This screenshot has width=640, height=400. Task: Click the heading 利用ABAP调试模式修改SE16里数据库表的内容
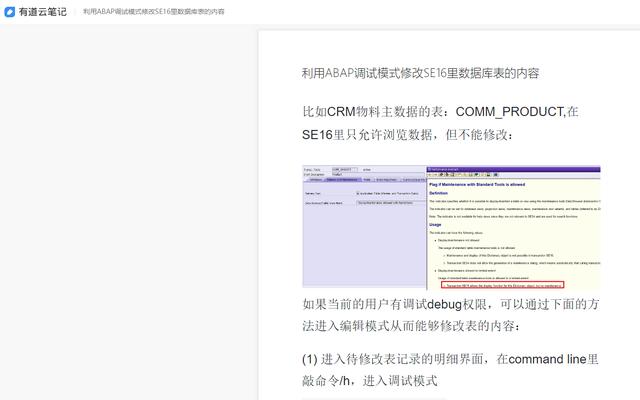click(x=420, y=73)
